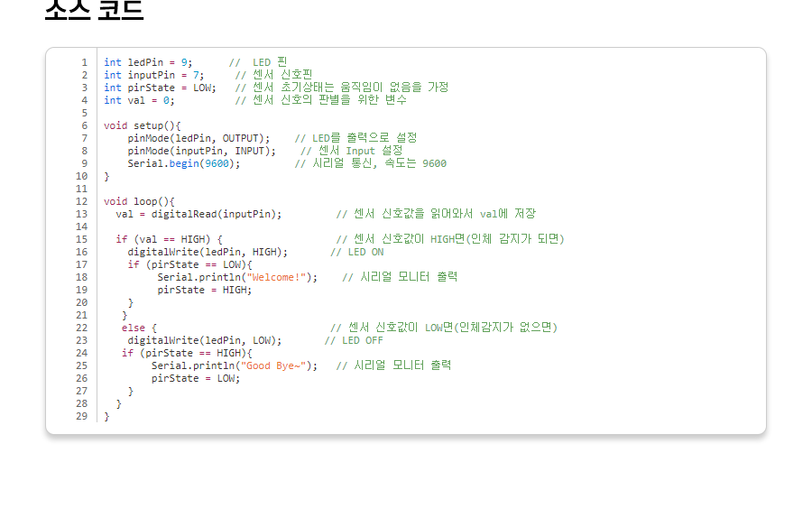
Task: Click the 'void loop(){' line
Action: click(x=139, y=201)
